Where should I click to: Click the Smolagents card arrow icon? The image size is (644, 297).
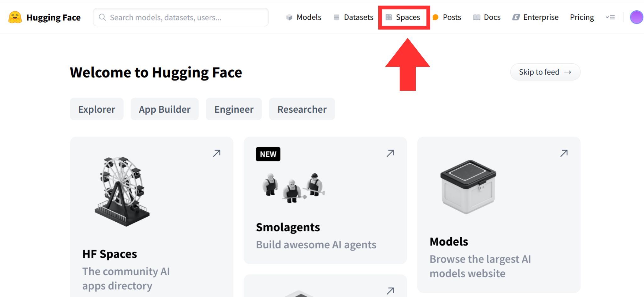click(x=390, y=153)
